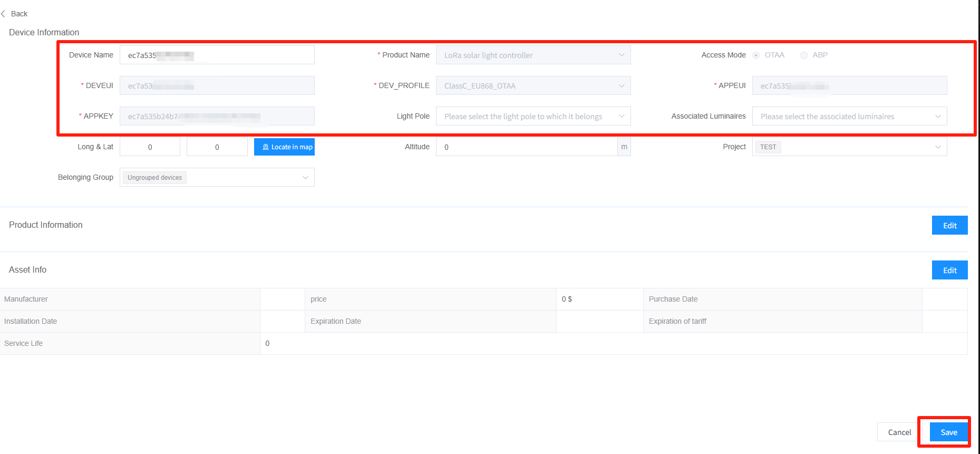Screen dimensions: 980x454
Task: Click the latitude input field
Action: pos(217,147)
